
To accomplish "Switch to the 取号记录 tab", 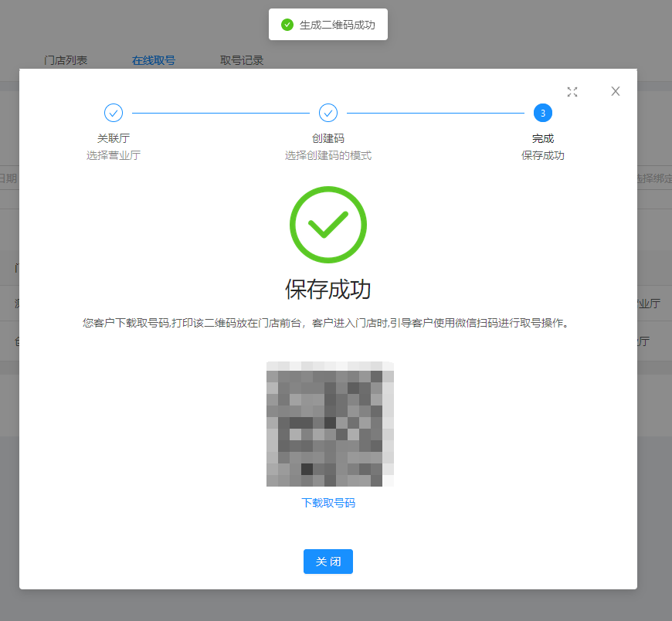I will coord(242,60).
